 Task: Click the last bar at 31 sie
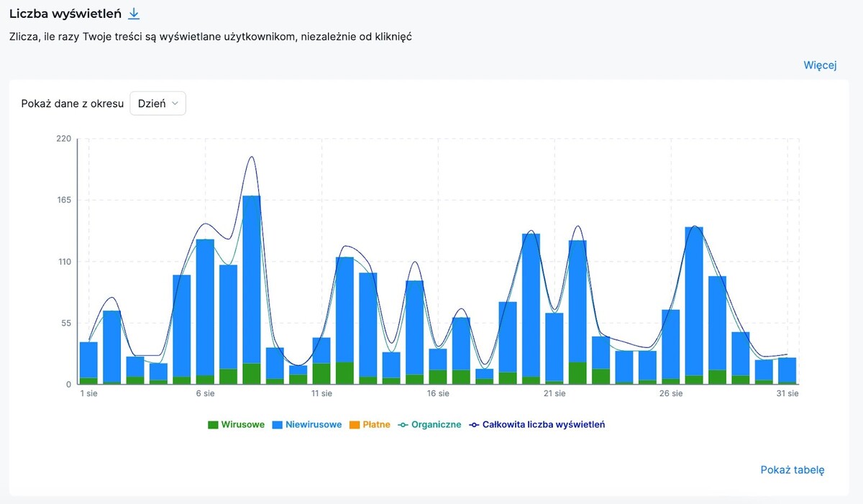click(787, 370)
